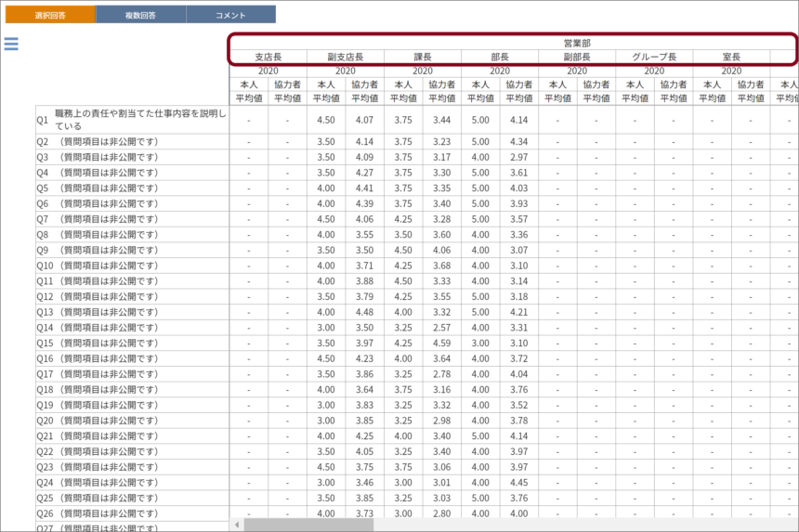Switch to the 選択回答 tab

click(x=50, y=15)
